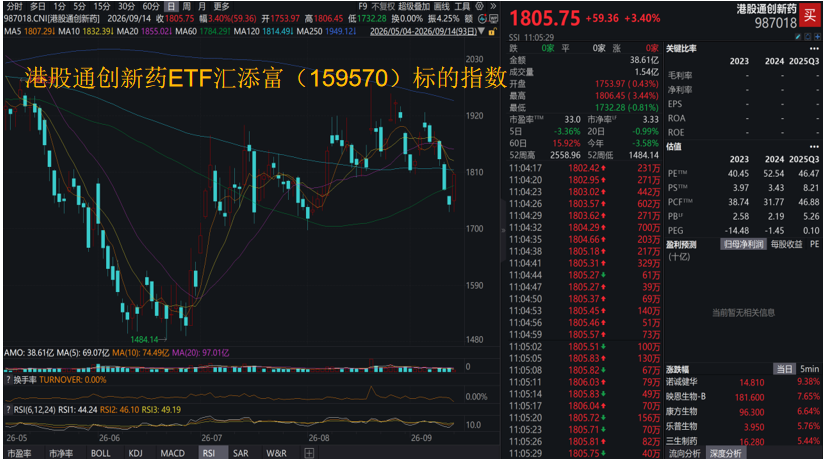
Task: Click the 987018.CNI[港股通创新药] chart title
Action: [52, 18]
